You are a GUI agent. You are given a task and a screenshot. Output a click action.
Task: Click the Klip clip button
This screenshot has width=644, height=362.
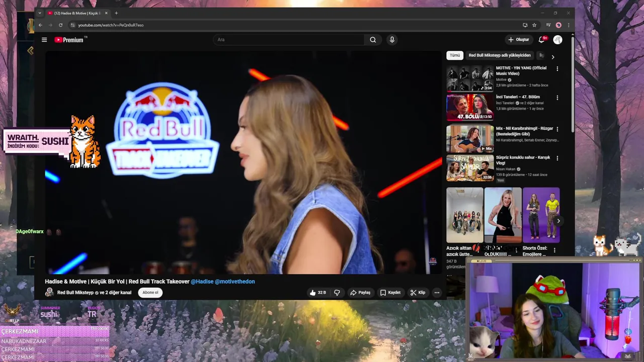(x=418, y=293)
